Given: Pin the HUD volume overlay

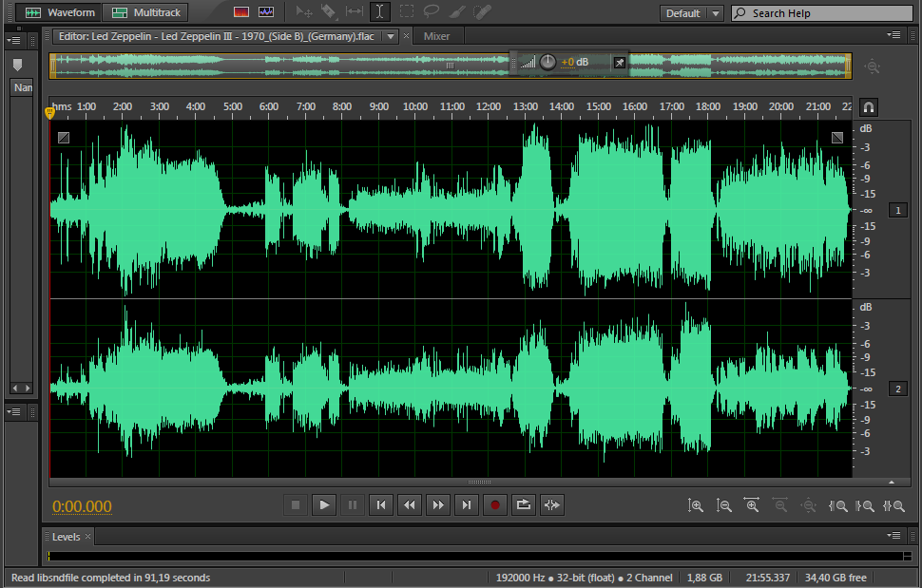Looking at the screenshot, I should [x=619, y=63].
